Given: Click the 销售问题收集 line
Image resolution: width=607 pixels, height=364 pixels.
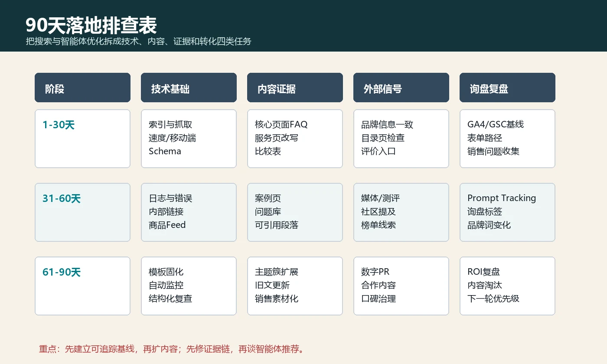Looking at the screenshot, I should tap(493, 151).
